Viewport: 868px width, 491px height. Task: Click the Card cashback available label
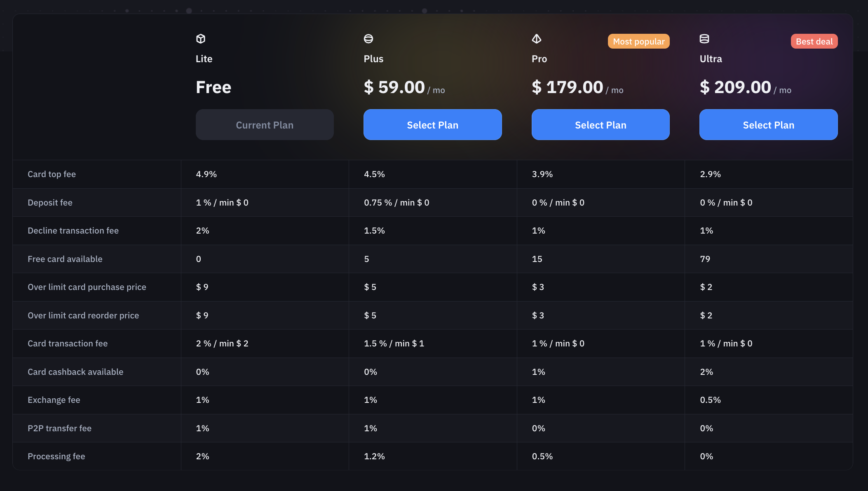tap(75, 372)
